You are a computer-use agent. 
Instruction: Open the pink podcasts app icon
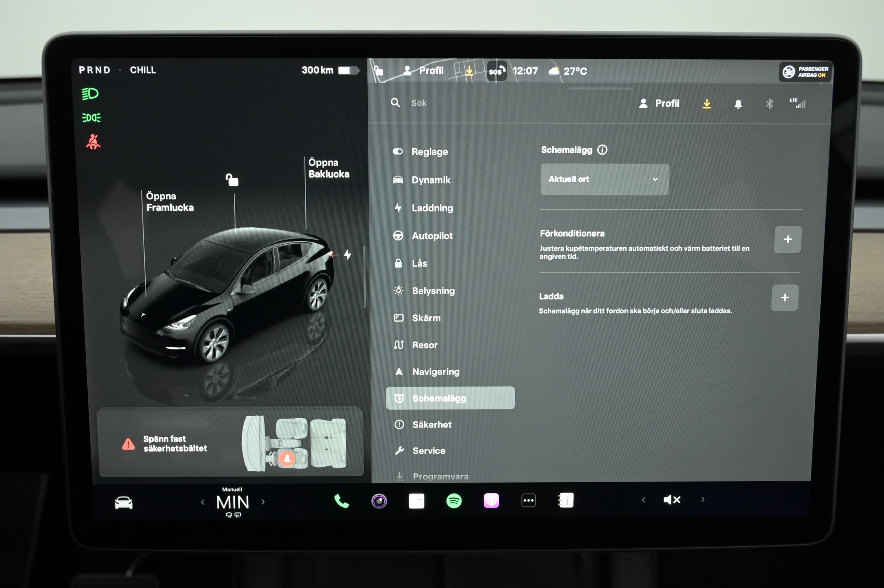pos(491,501)
